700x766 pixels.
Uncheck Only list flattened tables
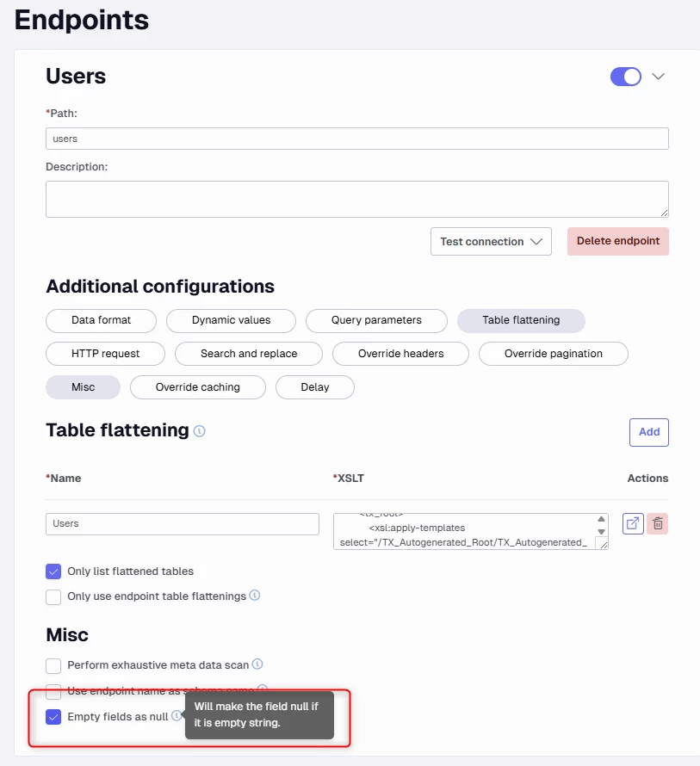pos(53,571)
